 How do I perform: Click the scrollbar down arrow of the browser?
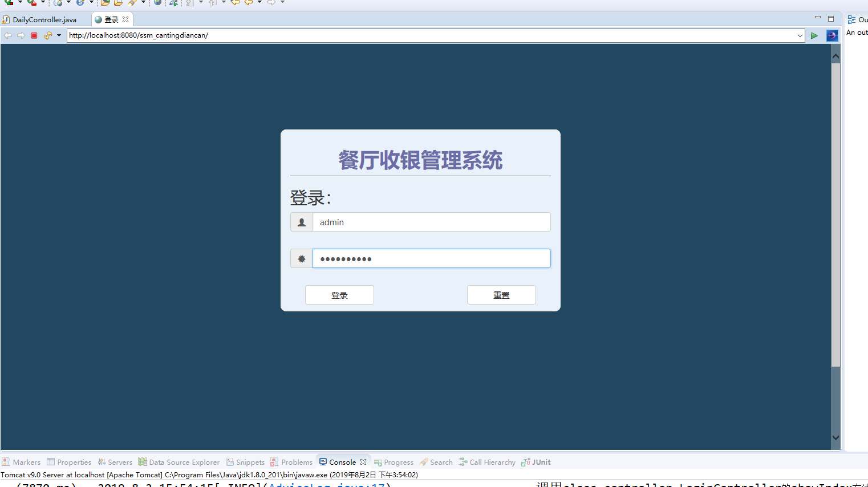(835, 437)
